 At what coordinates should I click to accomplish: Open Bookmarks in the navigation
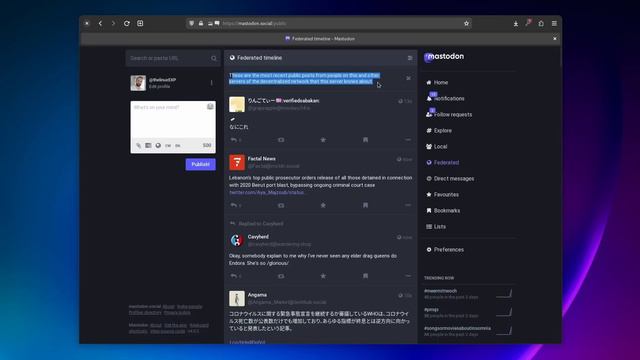pos(443,211)
